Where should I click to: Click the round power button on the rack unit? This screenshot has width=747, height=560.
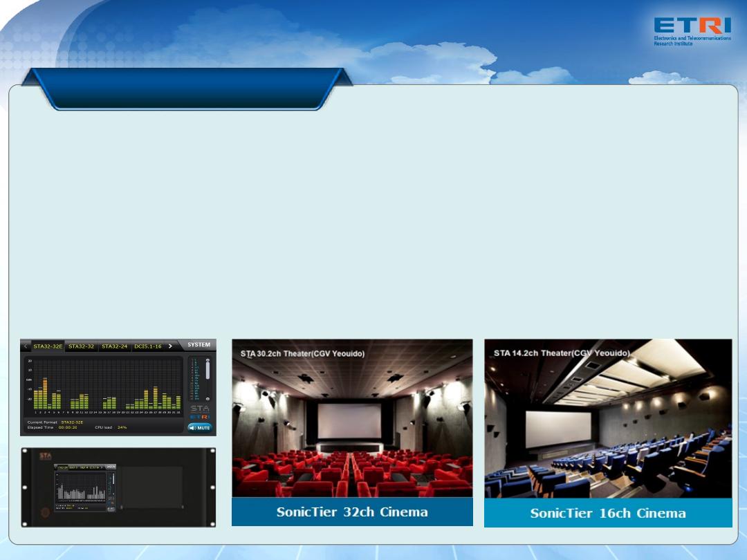(45, 512)
